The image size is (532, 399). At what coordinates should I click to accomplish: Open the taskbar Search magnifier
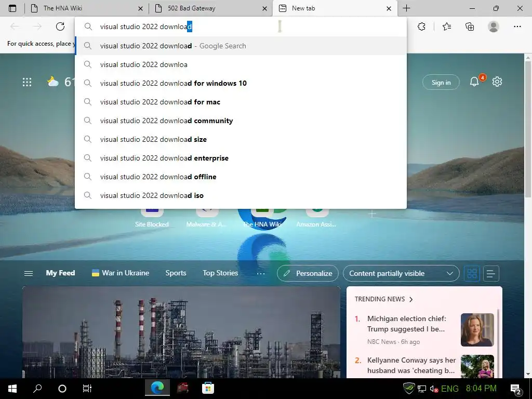tap(37, 388)
